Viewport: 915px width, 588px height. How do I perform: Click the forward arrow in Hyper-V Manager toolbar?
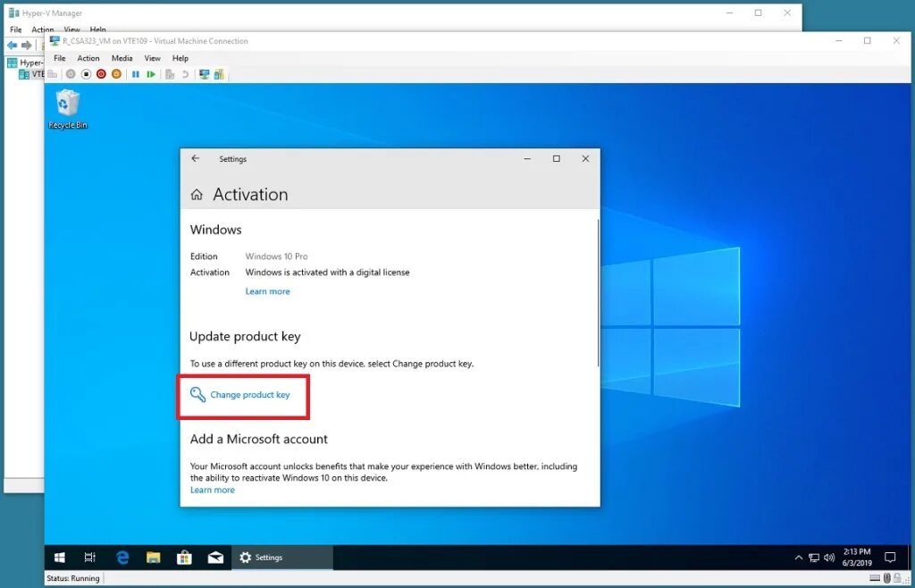click(x=26, y=45)
